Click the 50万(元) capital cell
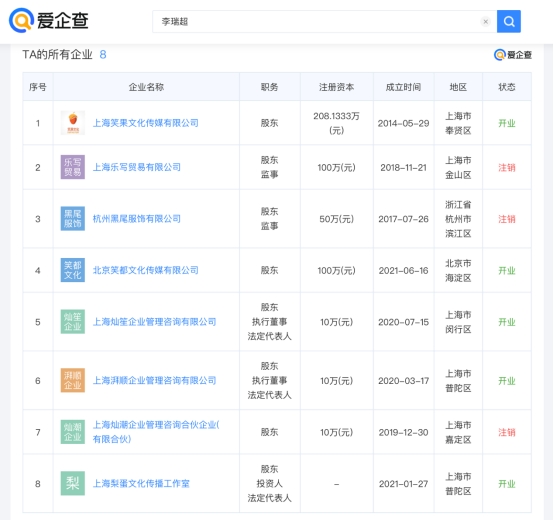The width and height of the screenshot is (554, 520). (336, 219)
